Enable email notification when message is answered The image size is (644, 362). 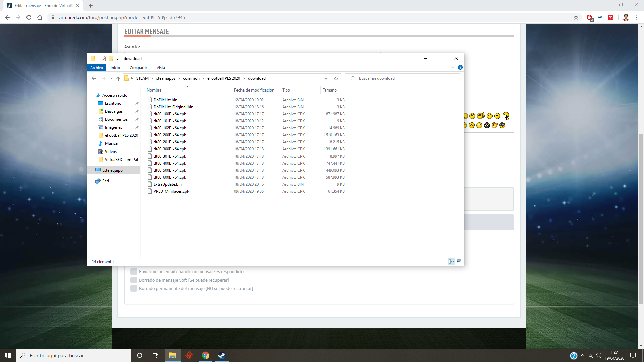(x=133, y=271)
